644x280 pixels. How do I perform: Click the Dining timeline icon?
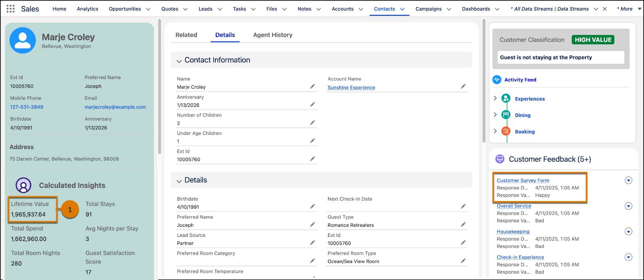506,115
